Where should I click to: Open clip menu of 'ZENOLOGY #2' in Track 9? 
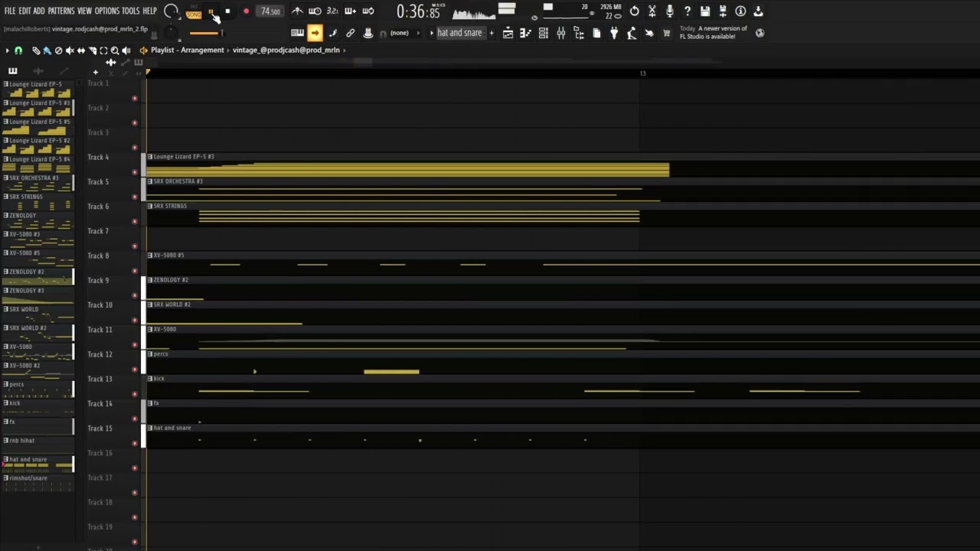[x=150, y=280]
